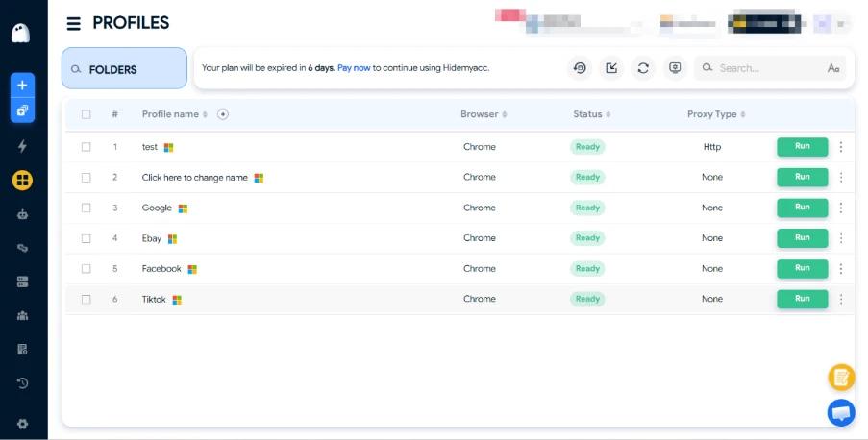868x440 pixels.
Task: Click the monitor display toolbar icon
Action: click(675, 68)
